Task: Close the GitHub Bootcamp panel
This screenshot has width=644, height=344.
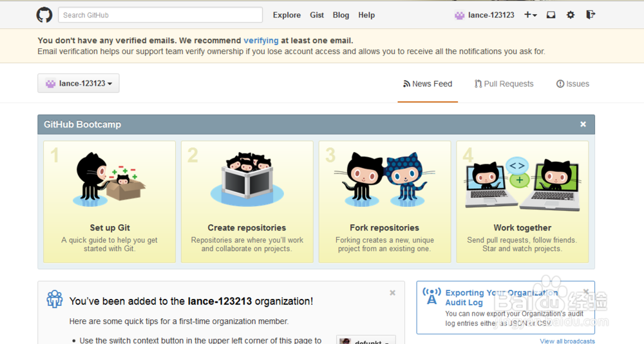Action: click(583, 124)
